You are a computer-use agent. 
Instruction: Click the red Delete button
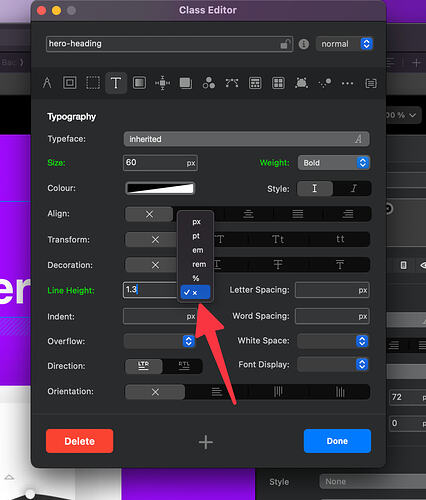click(x=80, y=441)
